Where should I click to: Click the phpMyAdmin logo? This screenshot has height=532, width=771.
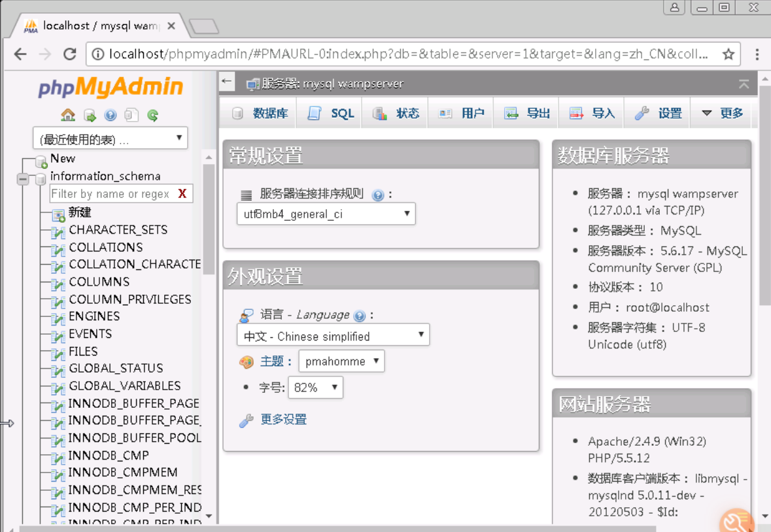pos(111,87)
